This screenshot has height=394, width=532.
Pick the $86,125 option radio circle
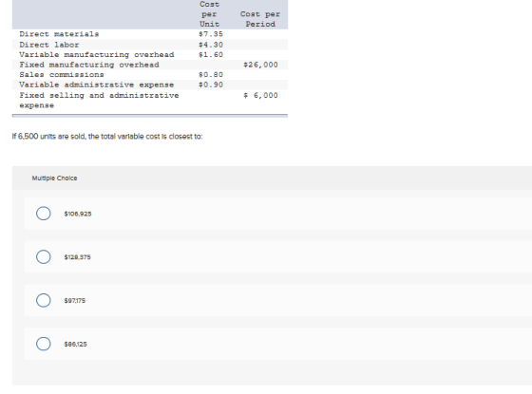(44, 344)
